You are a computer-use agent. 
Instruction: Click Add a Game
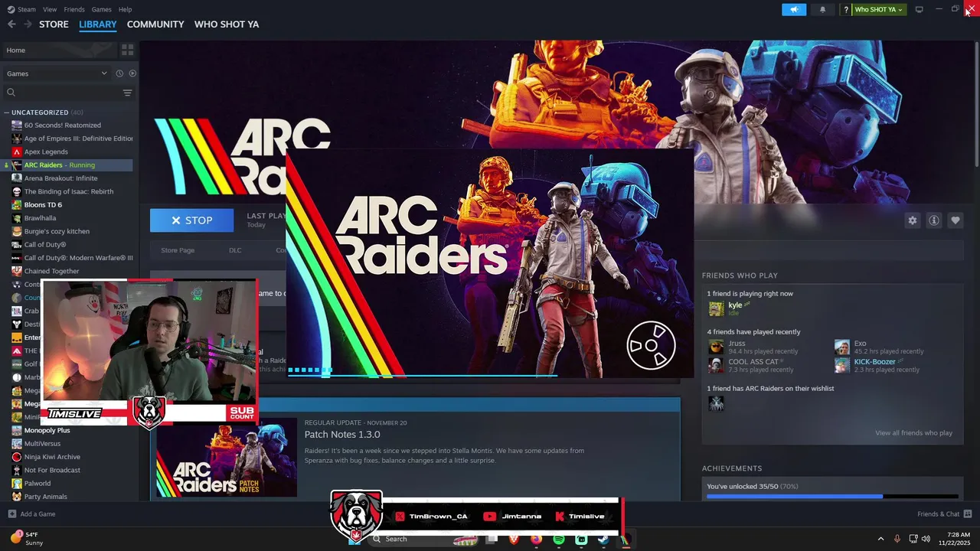[x=31, y=514]
